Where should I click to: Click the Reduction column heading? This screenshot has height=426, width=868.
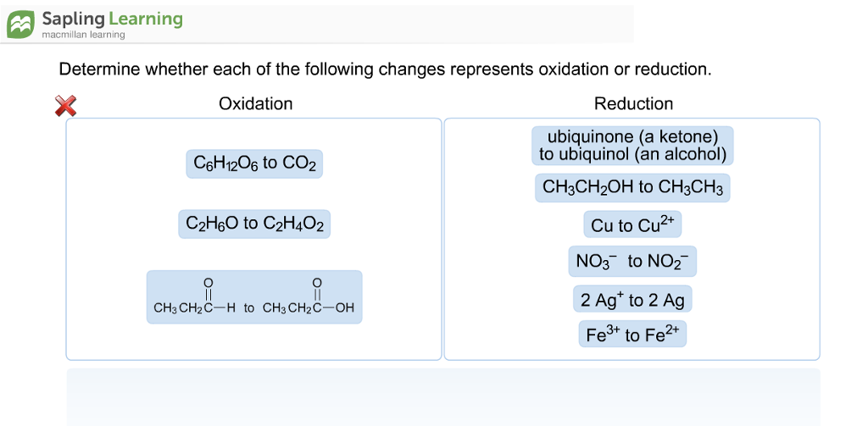point(633,104)
